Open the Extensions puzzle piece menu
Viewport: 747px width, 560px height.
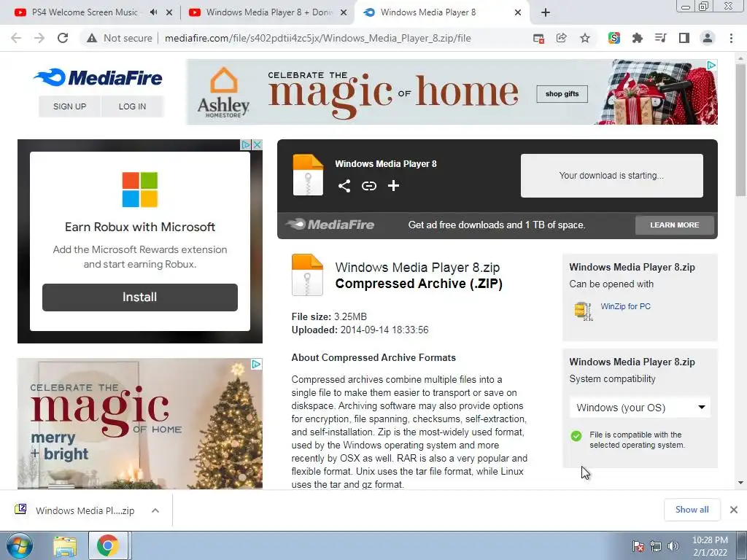637,38
